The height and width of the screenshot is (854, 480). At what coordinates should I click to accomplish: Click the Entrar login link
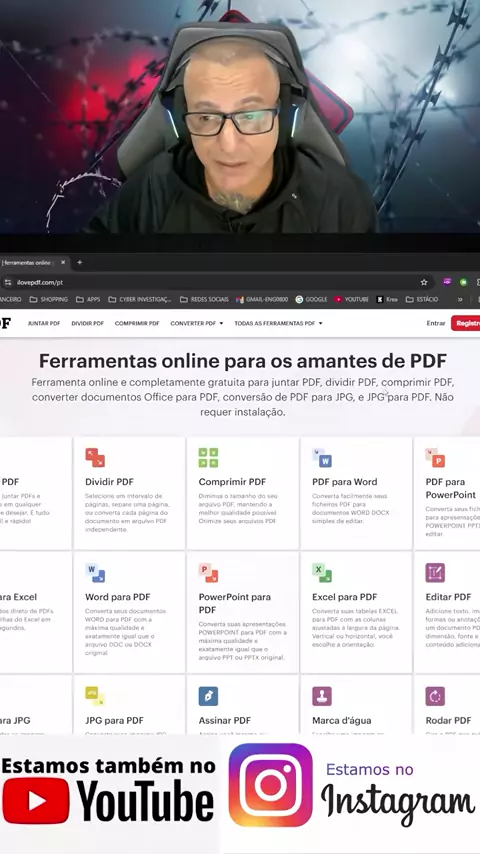[436, 324]
